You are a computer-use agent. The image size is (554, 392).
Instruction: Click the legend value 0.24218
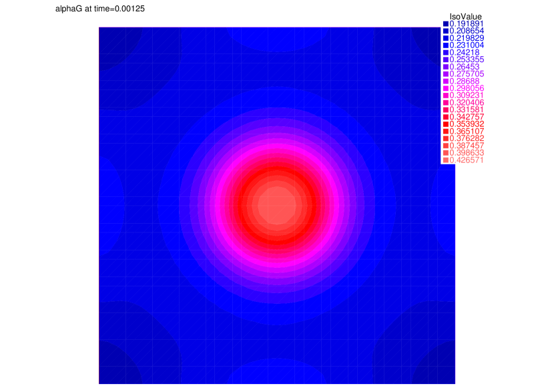465,52
